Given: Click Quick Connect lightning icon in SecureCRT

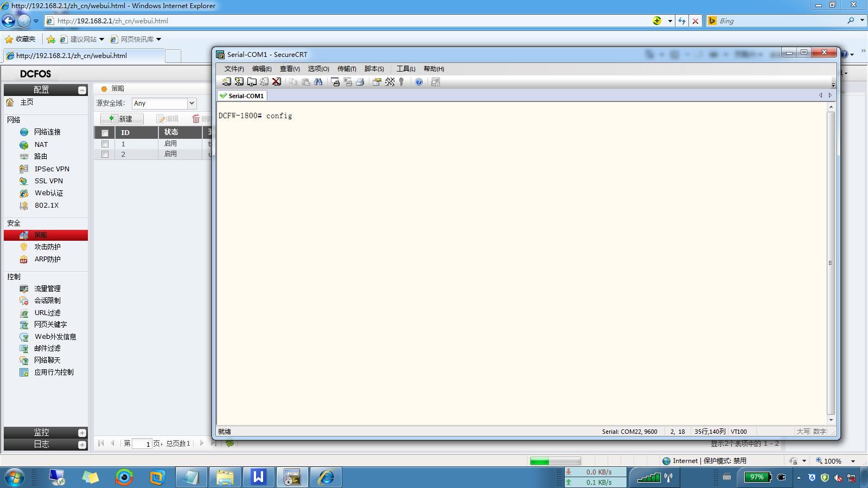Looking at the screenshot, I should click(239, 82).
